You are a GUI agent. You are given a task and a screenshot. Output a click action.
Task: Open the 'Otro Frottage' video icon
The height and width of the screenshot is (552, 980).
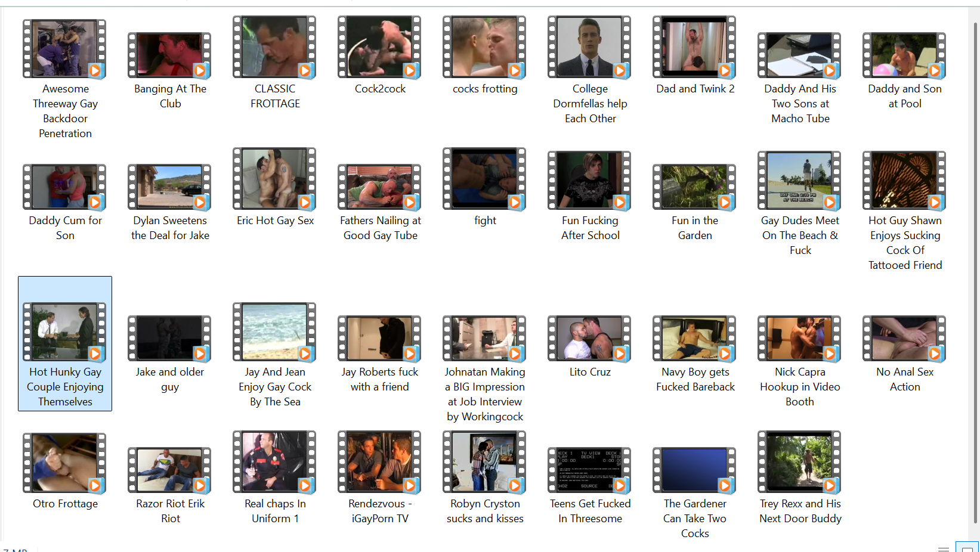64,463
